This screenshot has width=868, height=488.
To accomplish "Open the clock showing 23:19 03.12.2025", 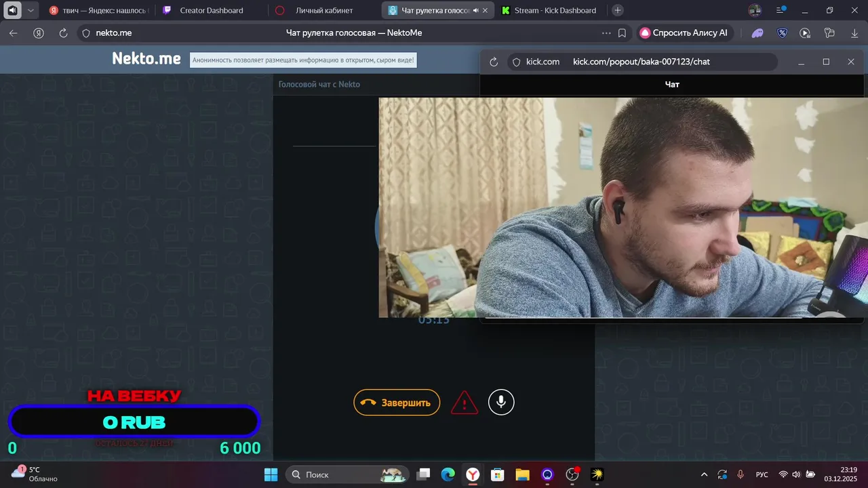I will [841, 474].
